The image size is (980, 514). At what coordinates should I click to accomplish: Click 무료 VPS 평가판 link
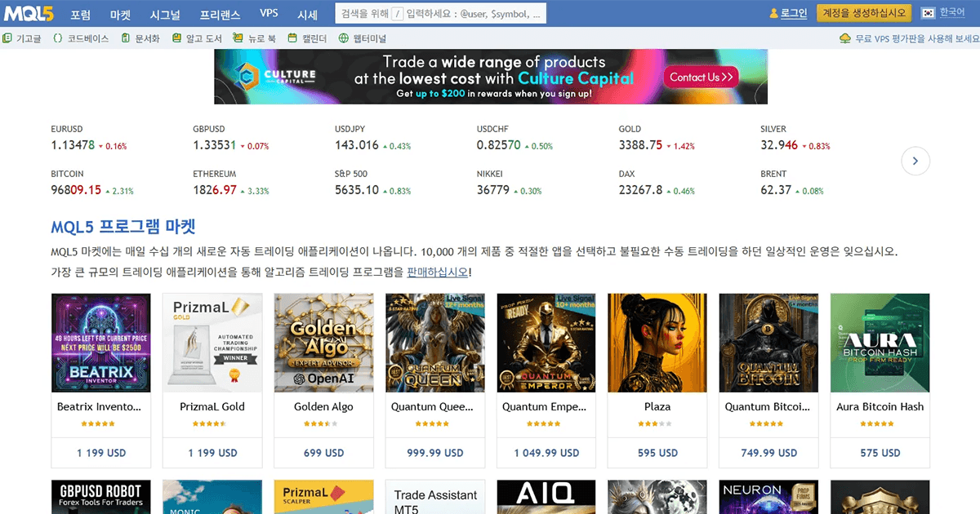click(917, 38)
